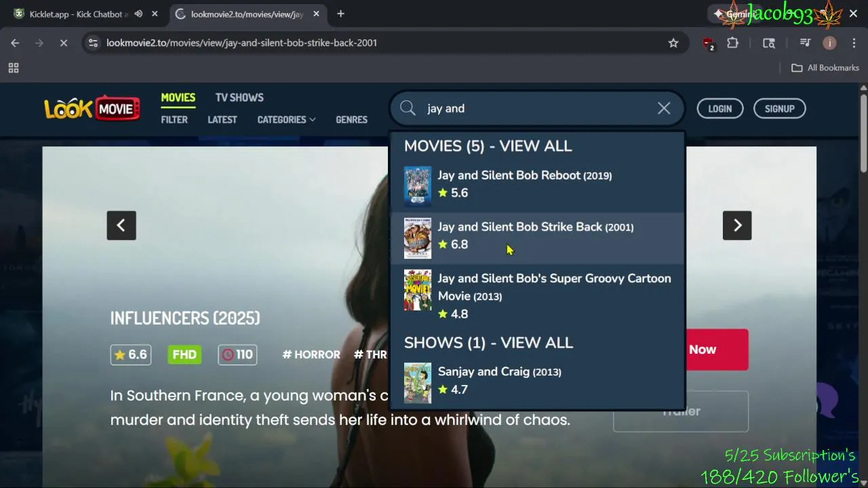The width and height of the screenshot is (868, 488).
Task: Stop page loading button
Action: point(63,43)
